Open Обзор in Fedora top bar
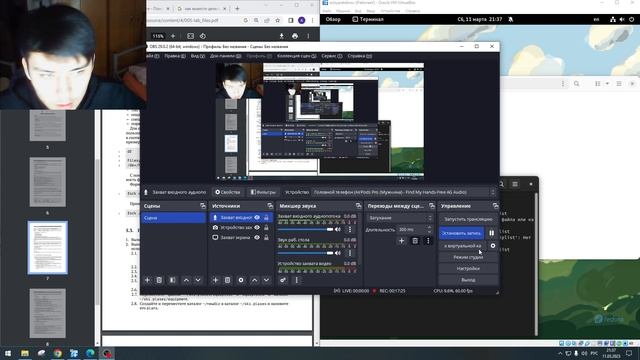 tap(333, 19)
